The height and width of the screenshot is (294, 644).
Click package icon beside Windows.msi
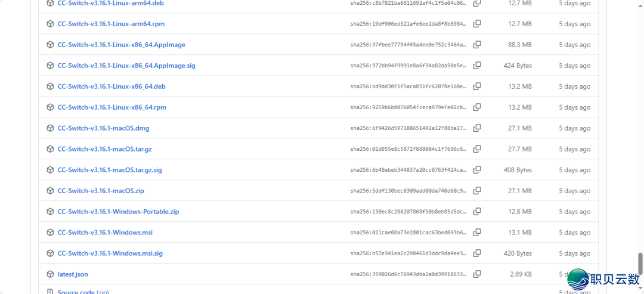point(50,233)
